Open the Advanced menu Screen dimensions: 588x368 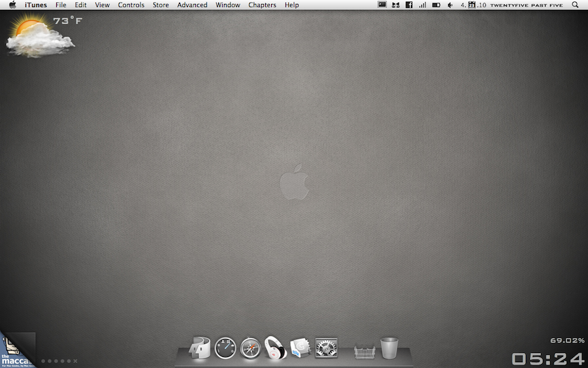(x=192, y=5)
